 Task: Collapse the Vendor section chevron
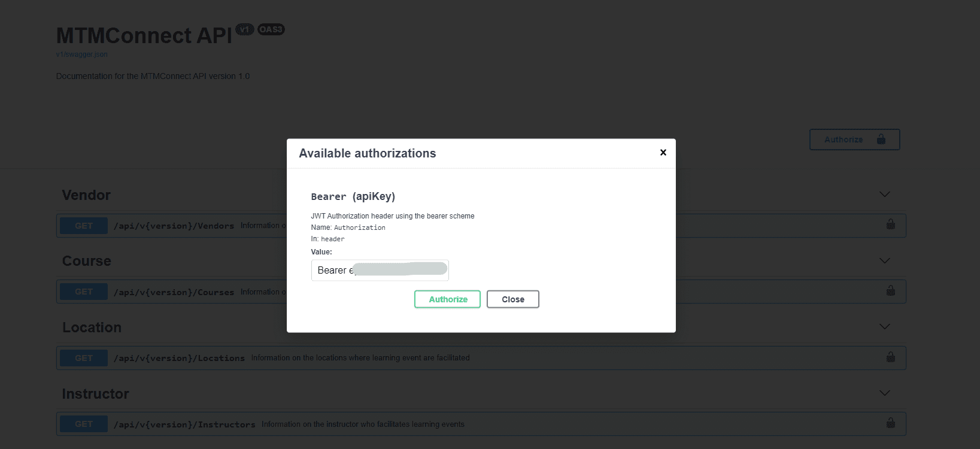884,195
